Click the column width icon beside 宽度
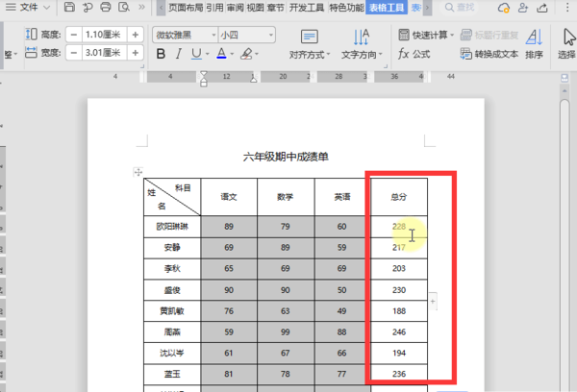577x392 pixels. point(32,53)
